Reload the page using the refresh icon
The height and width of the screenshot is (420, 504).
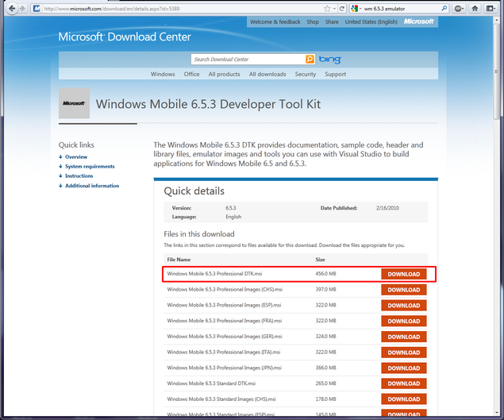pos(342,8)
